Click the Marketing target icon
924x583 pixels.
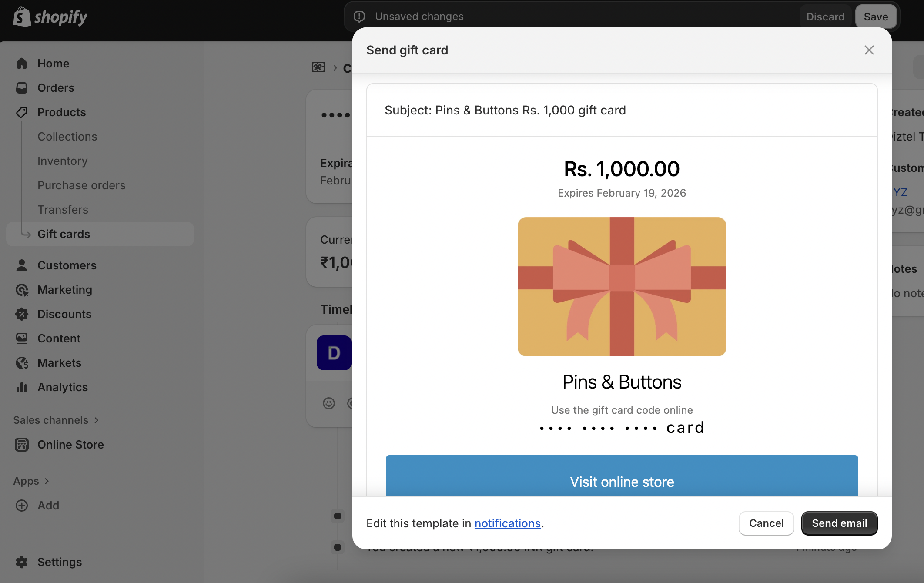[x=22, y=290]
